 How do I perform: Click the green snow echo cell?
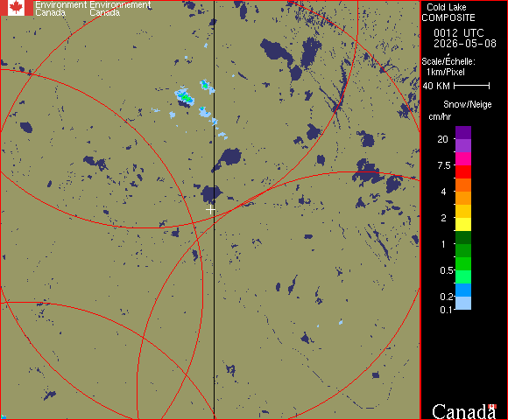(186, 96)
